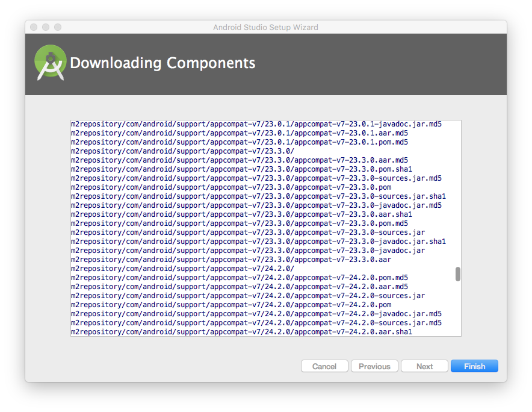Image resolution: width=532 pixels, height=412 pixels.
Task: Select line 'appcompat-v7-23.3.0.pom.md5'
Action: [239, 223]
